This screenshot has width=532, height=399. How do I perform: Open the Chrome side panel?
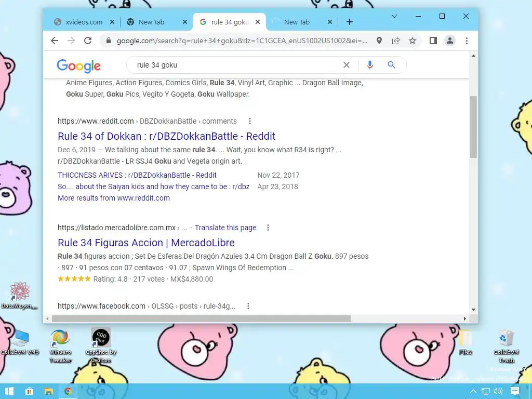433,41
